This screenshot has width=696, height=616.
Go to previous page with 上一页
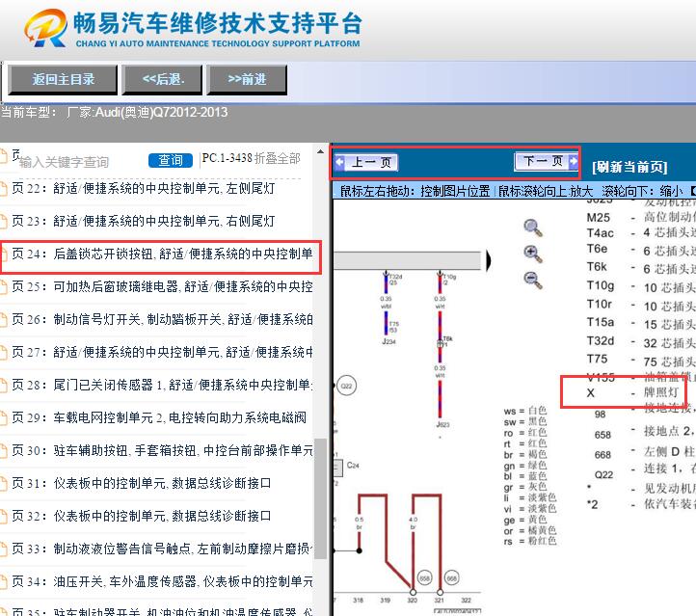pos(367,162)
